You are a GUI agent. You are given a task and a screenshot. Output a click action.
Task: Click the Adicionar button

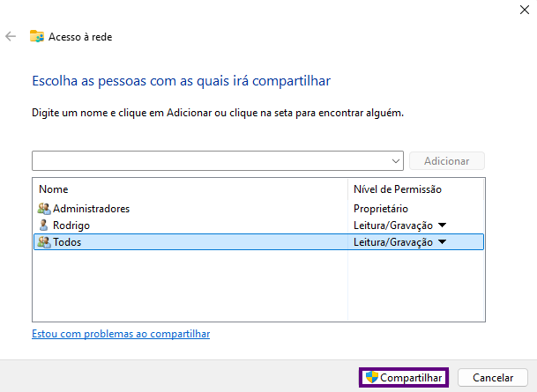[x=447, y=161]
